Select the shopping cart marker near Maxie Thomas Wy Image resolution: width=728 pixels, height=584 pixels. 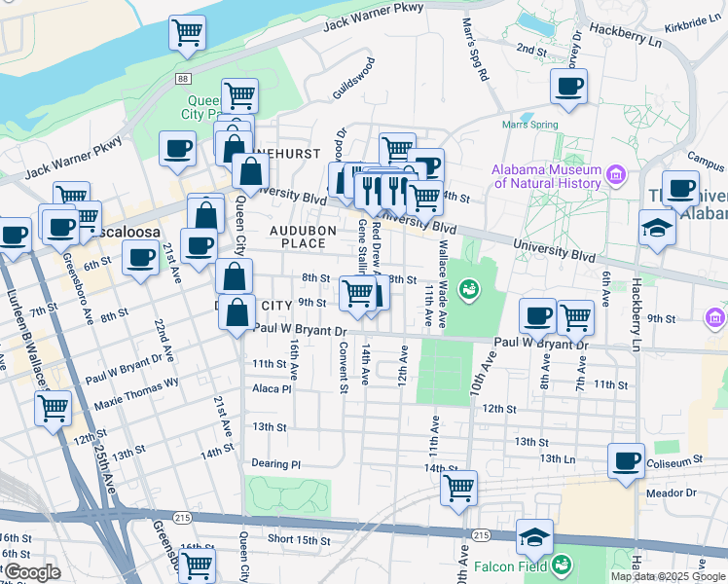53,407
